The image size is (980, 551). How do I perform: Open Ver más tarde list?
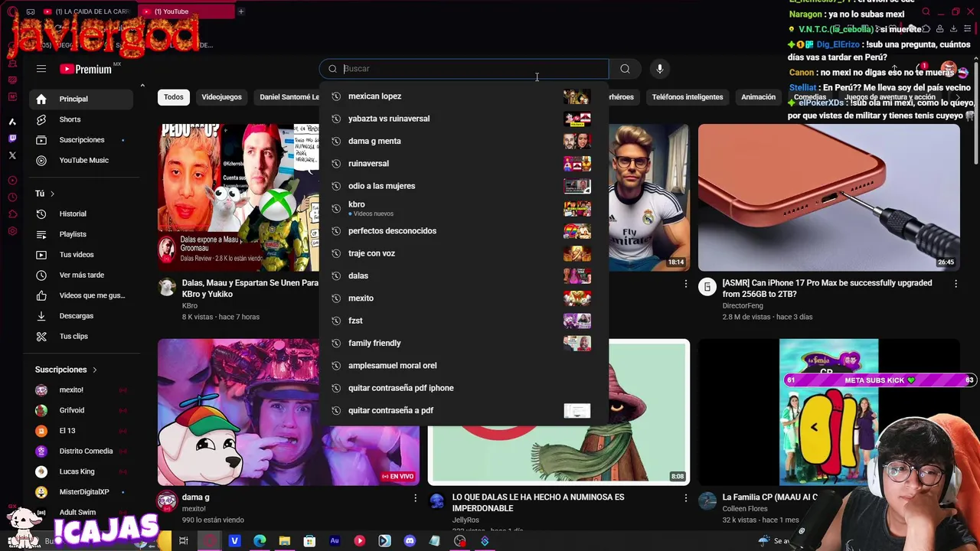(x=83, y=275)
